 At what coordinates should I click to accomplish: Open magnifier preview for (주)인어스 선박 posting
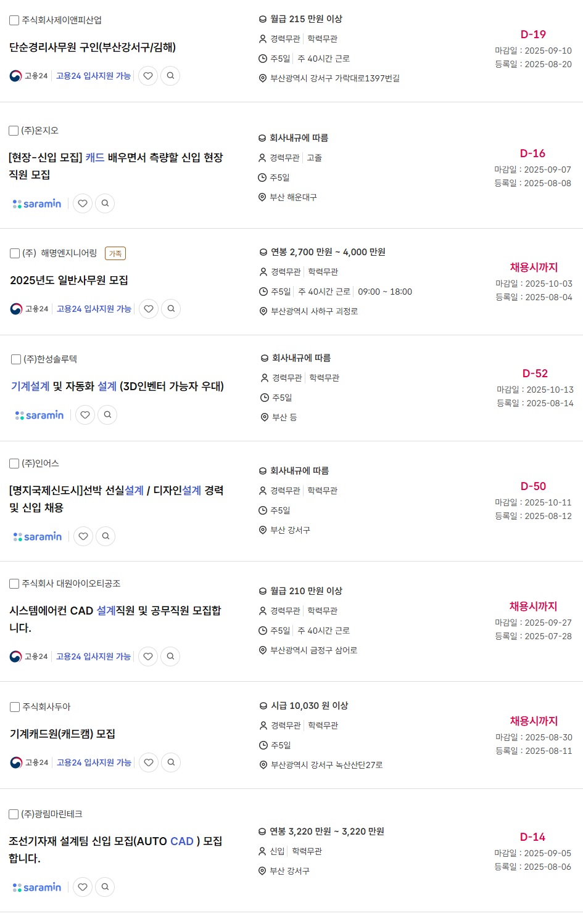click(105, 536)
